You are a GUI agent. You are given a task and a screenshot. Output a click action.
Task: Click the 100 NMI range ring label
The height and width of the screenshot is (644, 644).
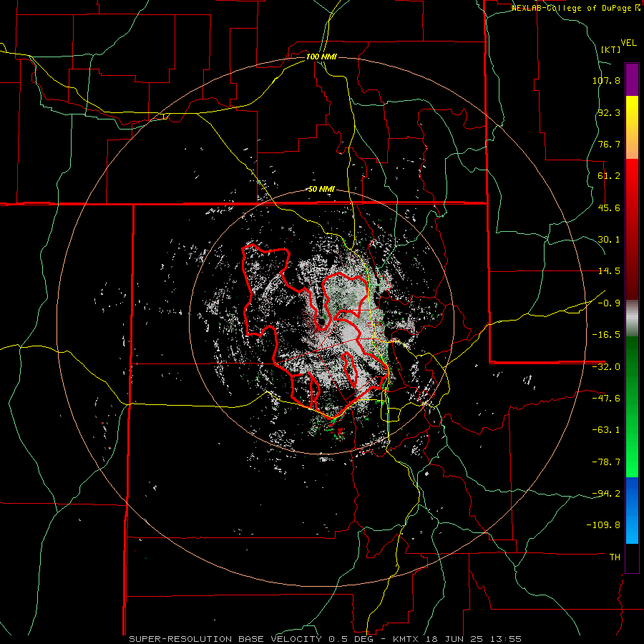[321, 57]
